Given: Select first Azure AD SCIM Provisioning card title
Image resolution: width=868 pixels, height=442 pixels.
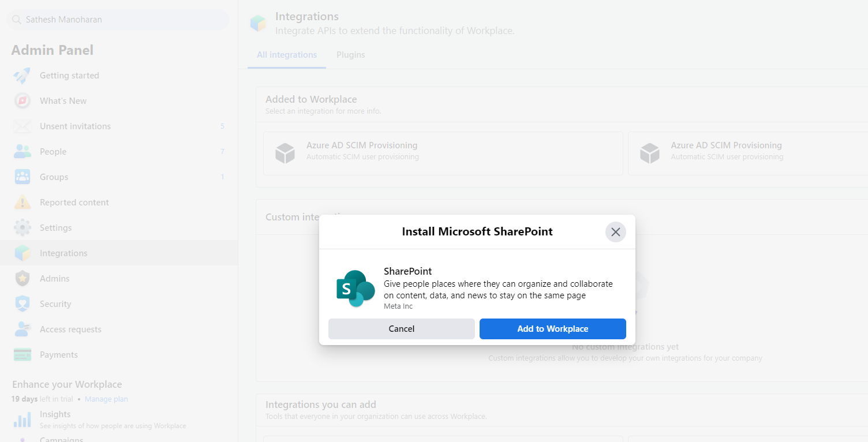Looking at the screenshot, I should point(362,145).
